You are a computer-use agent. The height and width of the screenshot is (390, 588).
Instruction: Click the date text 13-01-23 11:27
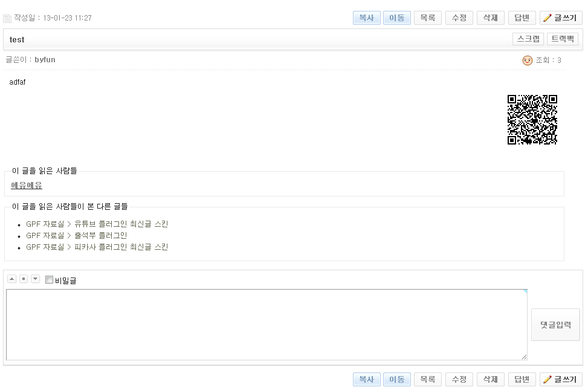(x=68, y=18)
